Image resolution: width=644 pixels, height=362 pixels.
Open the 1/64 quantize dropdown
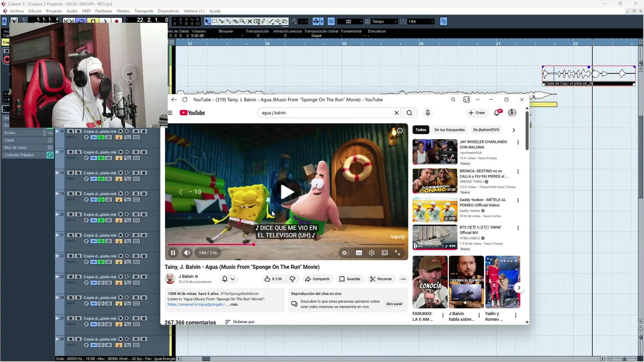tap(421, 22)
